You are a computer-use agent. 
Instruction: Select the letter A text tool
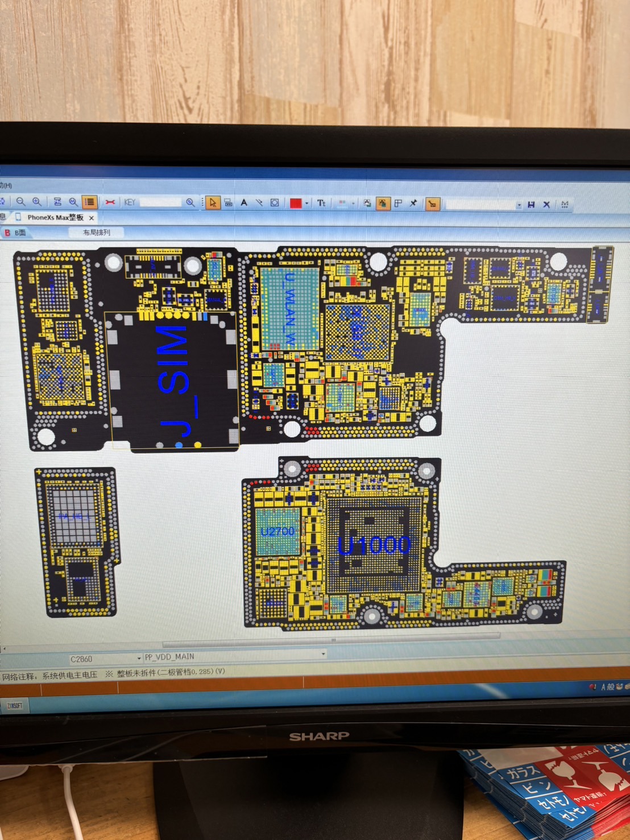pos(244,202)
